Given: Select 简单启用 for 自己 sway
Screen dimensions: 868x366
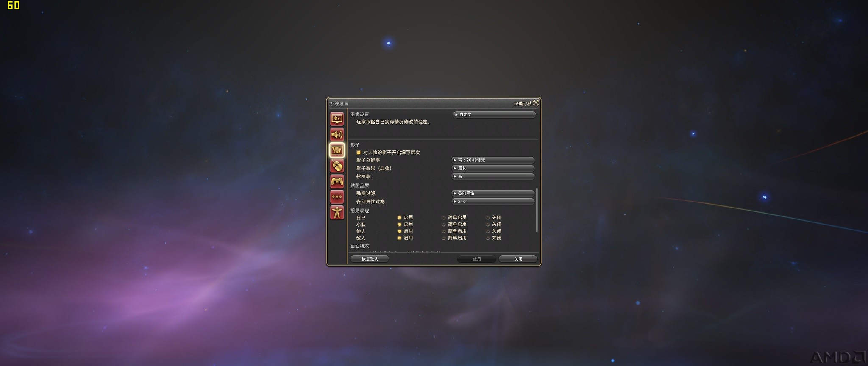Looking at the screenshot, I should (444, 218).
